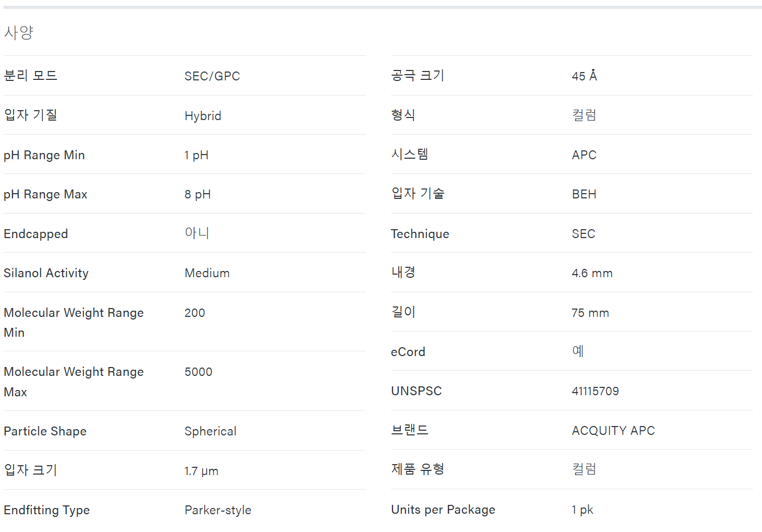Select the BEH particle technology value
This screenshot has width=762, height=532.
coord(584,194)
